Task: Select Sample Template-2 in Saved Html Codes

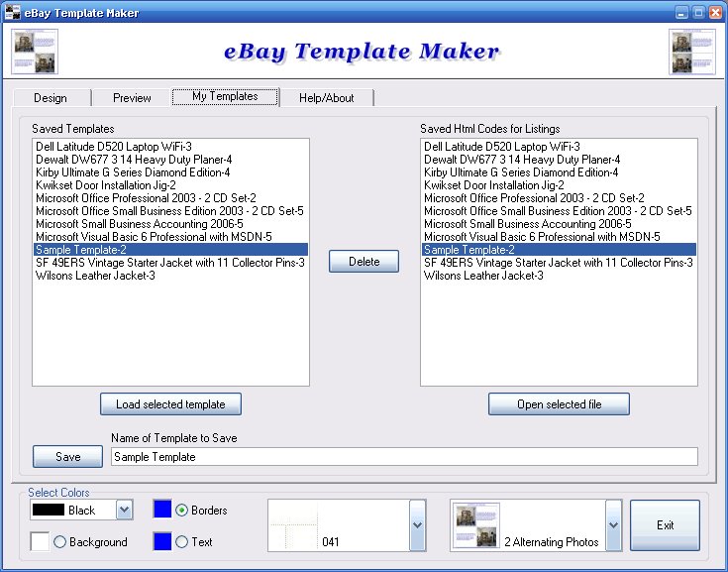Action: 559,250
